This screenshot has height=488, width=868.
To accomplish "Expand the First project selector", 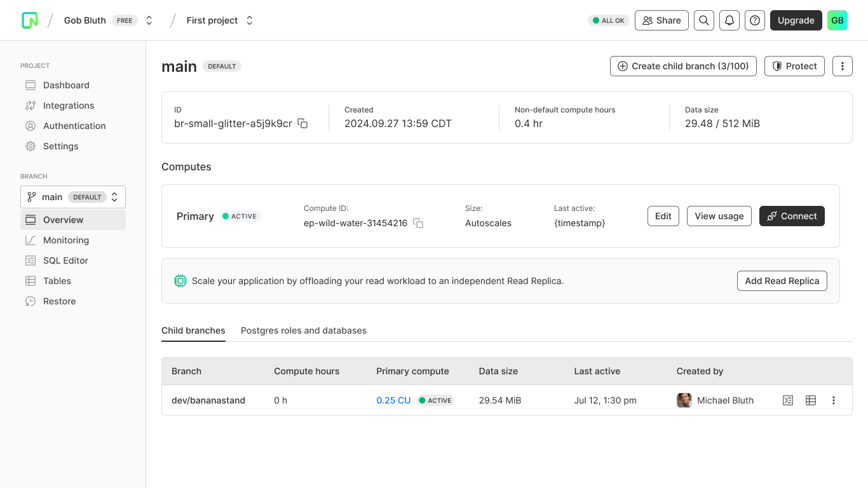I will tap(249, 20).
